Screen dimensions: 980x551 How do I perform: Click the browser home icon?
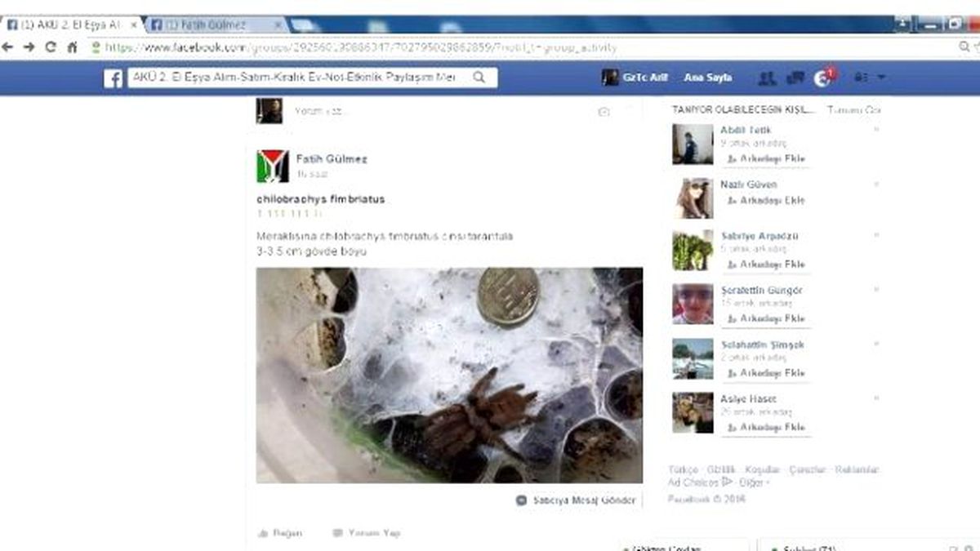pos(73,47)
